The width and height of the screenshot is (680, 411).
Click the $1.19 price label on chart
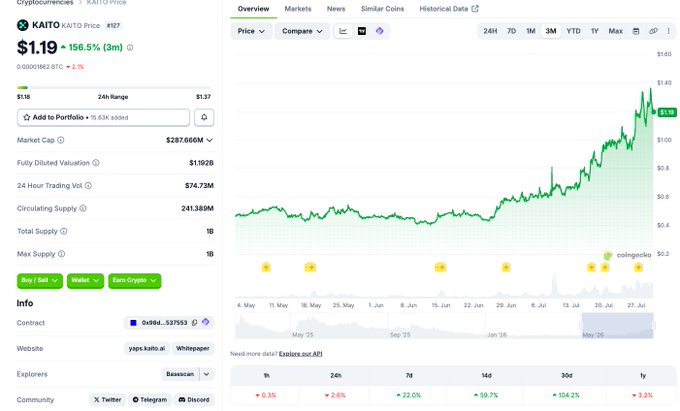tap(667, 112)
